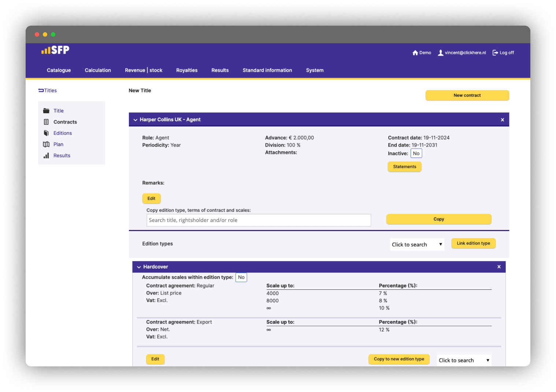Click the New contract button

pyautogui.click(x=467, y=95)
